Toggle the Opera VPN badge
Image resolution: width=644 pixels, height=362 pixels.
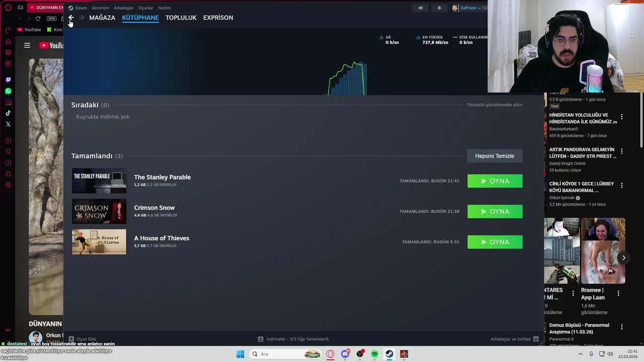point(51,18)
